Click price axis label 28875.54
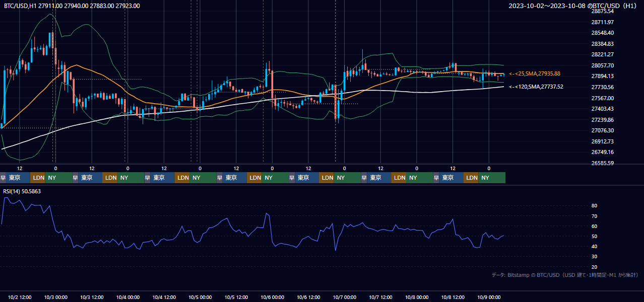Viewport: 644px width, 302px height. [x=603, y=11]
